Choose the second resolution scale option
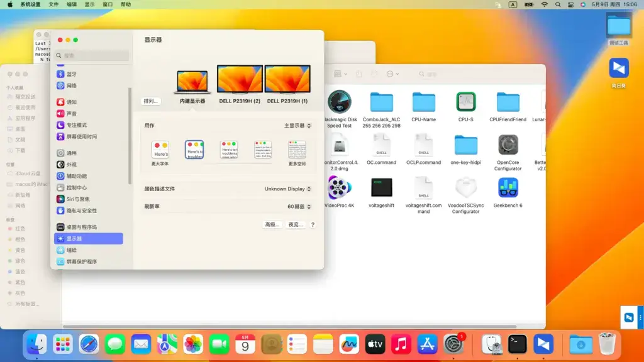This screenshot has height=362, width=644. point(194,150)
